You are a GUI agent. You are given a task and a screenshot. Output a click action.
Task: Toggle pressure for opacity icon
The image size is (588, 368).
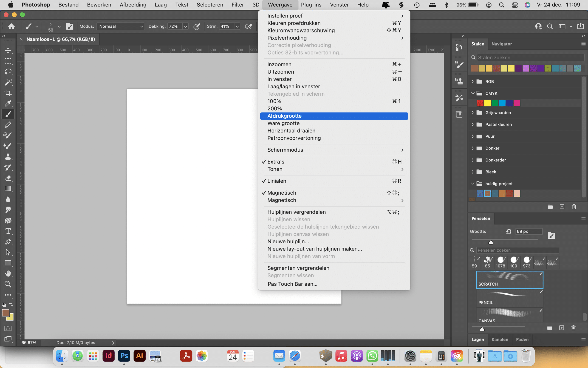197,26
